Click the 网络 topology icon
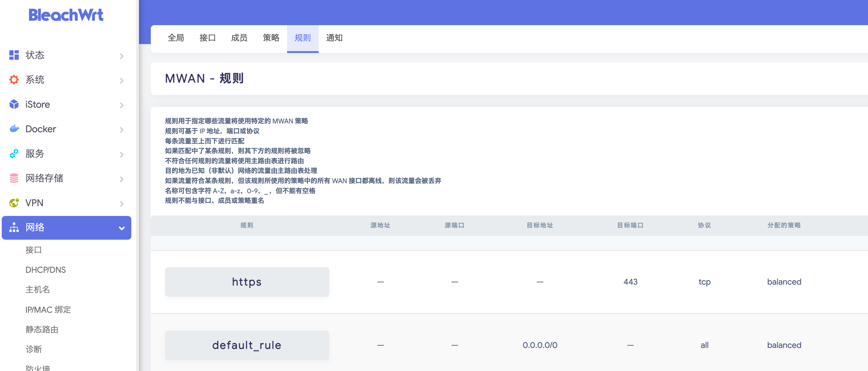Viewport: 868px width, 371px height. (14, 227)
